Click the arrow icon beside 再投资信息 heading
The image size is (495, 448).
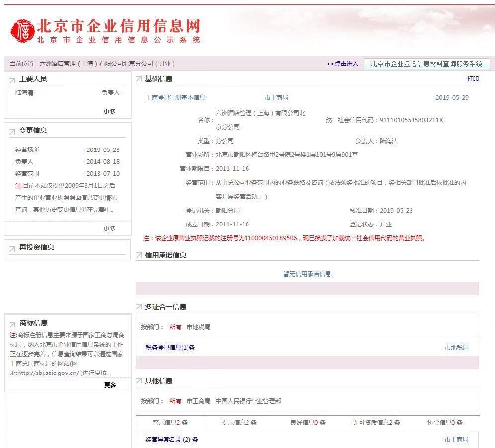12,249
